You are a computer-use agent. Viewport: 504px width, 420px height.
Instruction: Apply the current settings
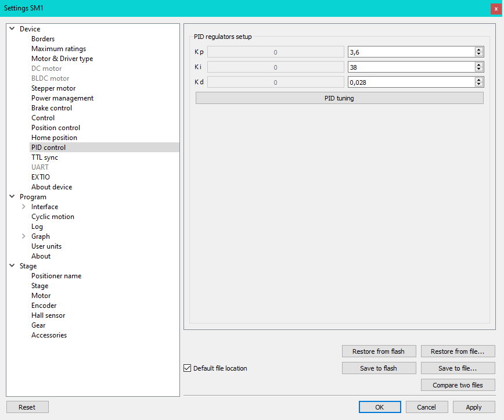click(473, 407)
